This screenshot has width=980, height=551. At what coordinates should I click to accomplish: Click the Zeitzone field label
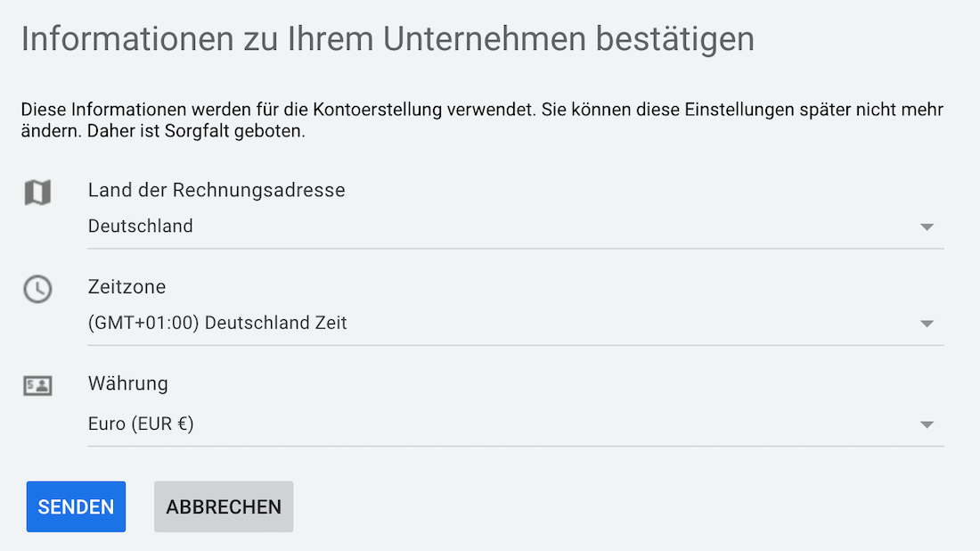(127, 286)
